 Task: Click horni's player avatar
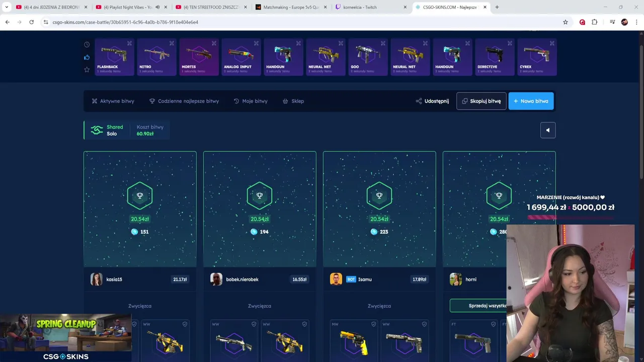[x=456, y=279]
